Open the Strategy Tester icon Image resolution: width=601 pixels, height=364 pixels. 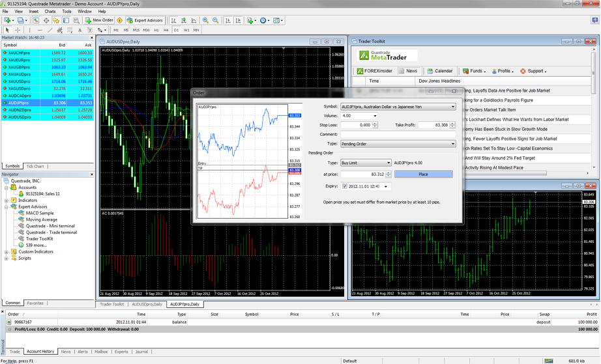click(x=76, y=20)
